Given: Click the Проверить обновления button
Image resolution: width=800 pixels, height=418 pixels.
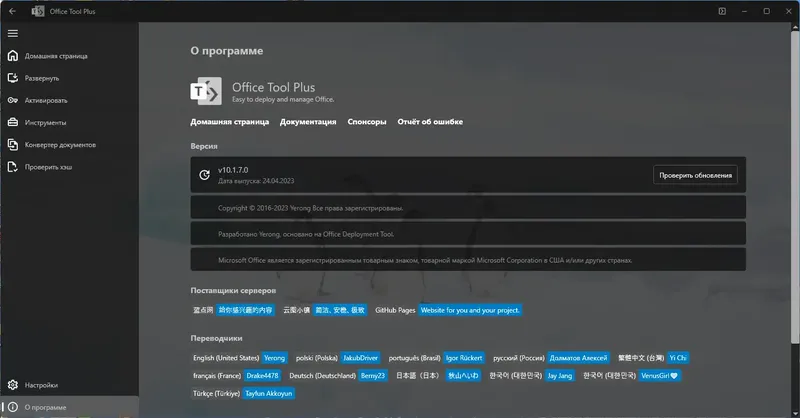Looking at the screenshot, I should (695, 175).
